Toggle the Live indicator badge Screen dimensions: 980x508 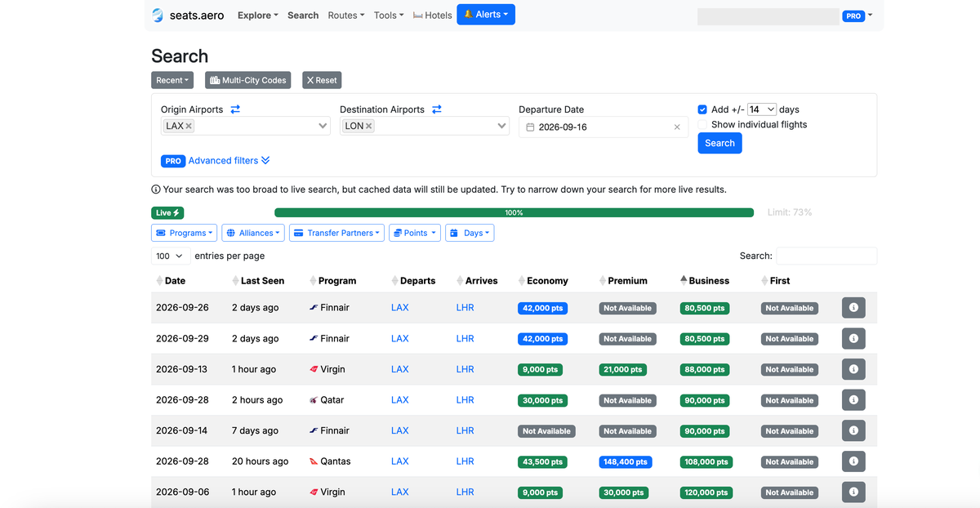click(167, 213)
